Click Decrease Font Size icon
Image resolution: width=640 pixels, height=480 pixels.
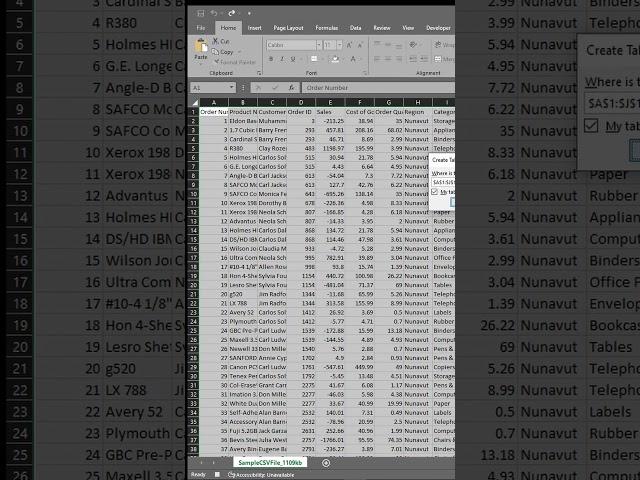point(360,45)
